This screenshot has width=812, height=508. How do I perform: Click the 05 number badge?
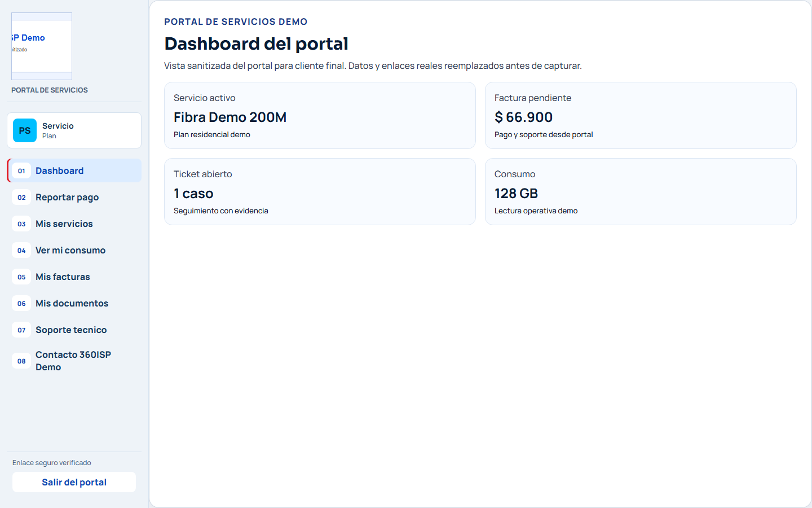(x=21, y=277)
